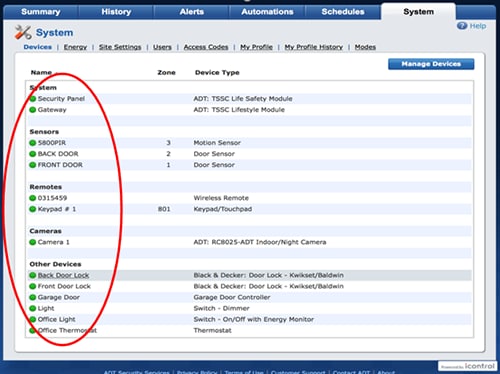The width and height of the screenshot is (500, 374).
Task: Click the Motion Sensor device type text
Action: (x=217, y=143)
